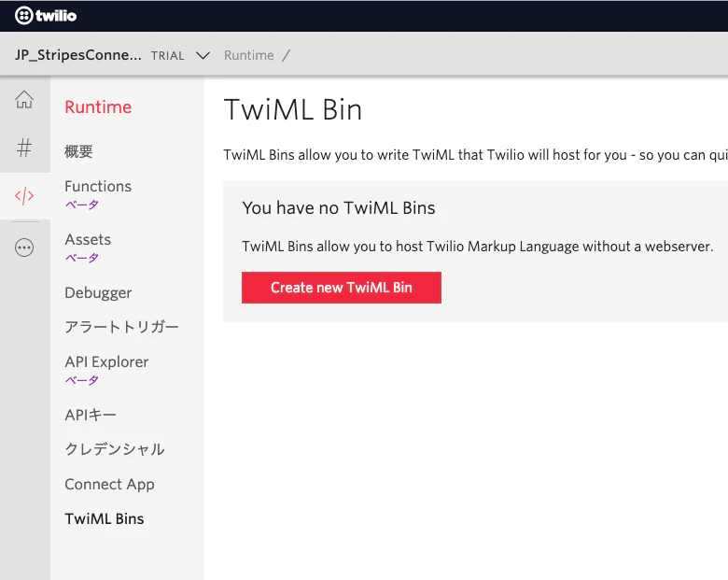Open クレデンシャル page
Viewport: 728px width, 580px height.
115,449
